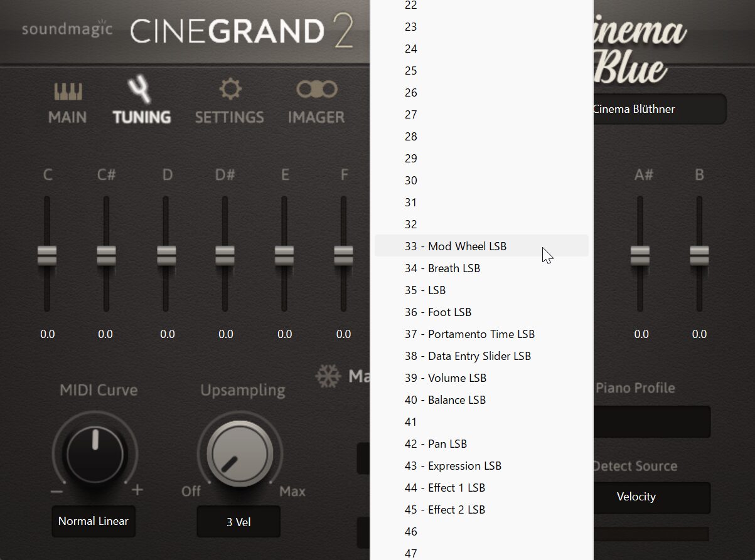This screenshot has height=560, width=755.
Task: Open the Velocity detect source dropdown
Action: [x=651, y=497]
